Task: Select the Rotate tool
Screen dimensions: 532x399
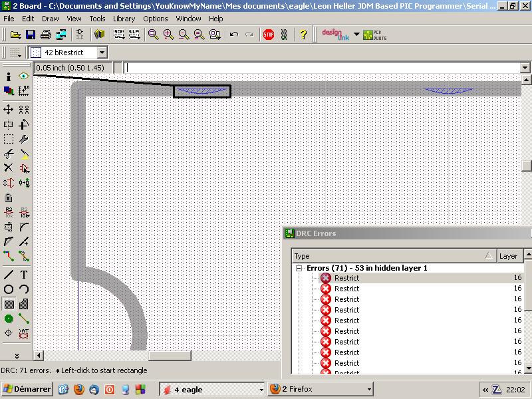Action: [24, 124]
